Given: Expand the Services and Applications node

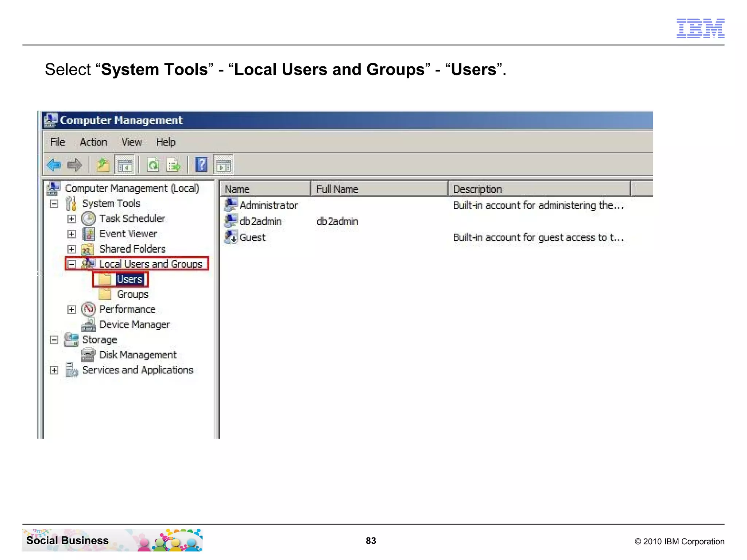Looking at the screenshot, I should [x=54, y=370].
